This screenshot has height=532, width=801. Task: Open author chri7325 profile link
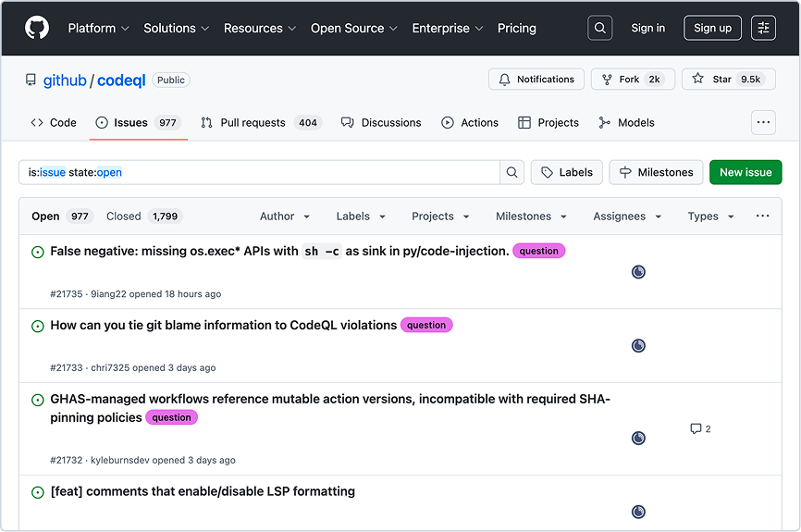pos(110,368)
